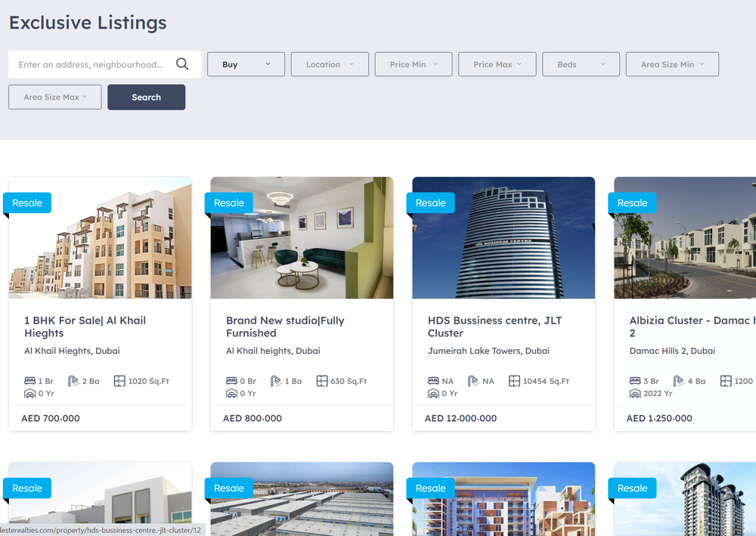Click bath icon on Albizia Cluster card

point(679,381)
